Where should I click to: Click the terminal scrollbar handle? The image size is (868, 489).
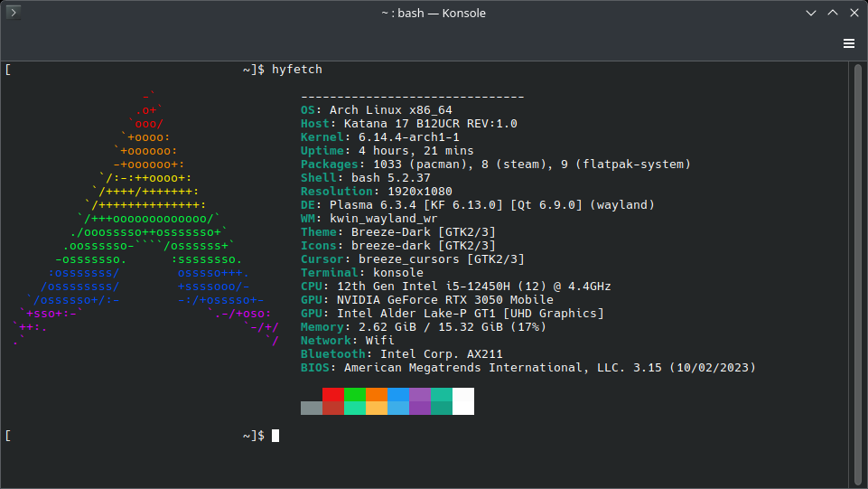[857, 274]
